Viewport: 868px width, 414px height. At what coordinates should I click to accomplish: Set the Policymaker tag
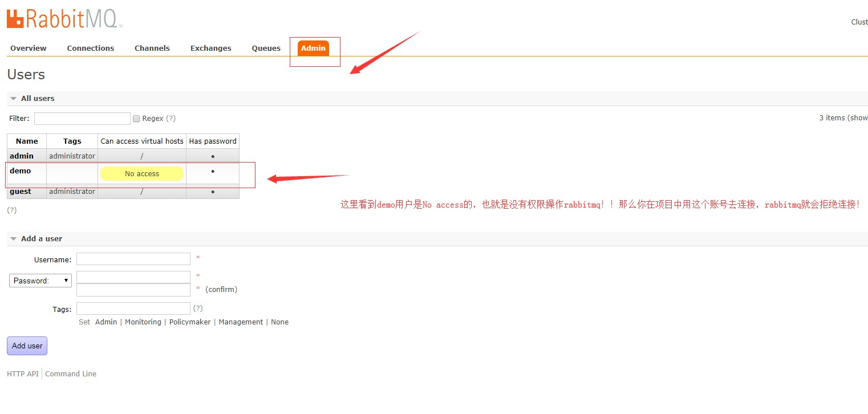190,322
